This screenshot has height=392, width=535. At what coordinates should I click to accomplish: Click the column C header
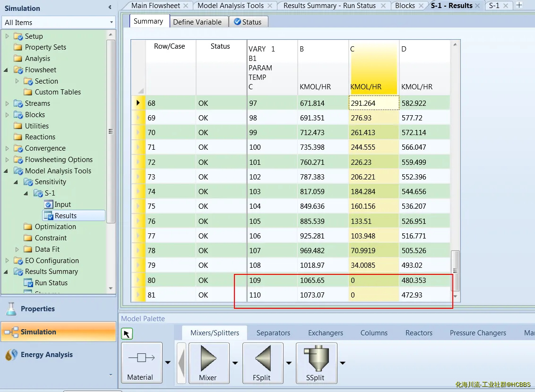point(374,68)
